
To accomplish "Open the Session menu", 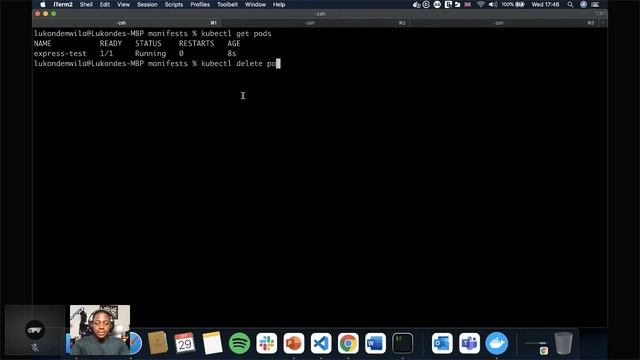I will [x=147, y=4].
